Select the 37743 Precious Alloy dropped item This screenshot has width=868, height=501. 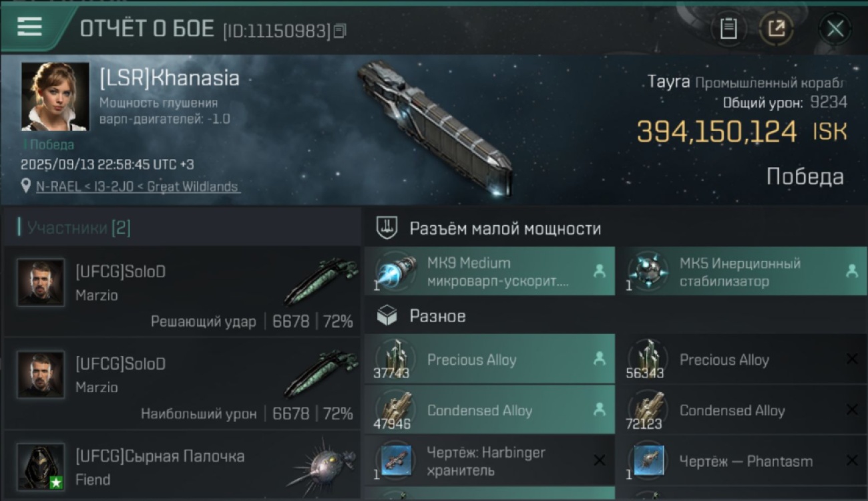(x=489, y=359)
